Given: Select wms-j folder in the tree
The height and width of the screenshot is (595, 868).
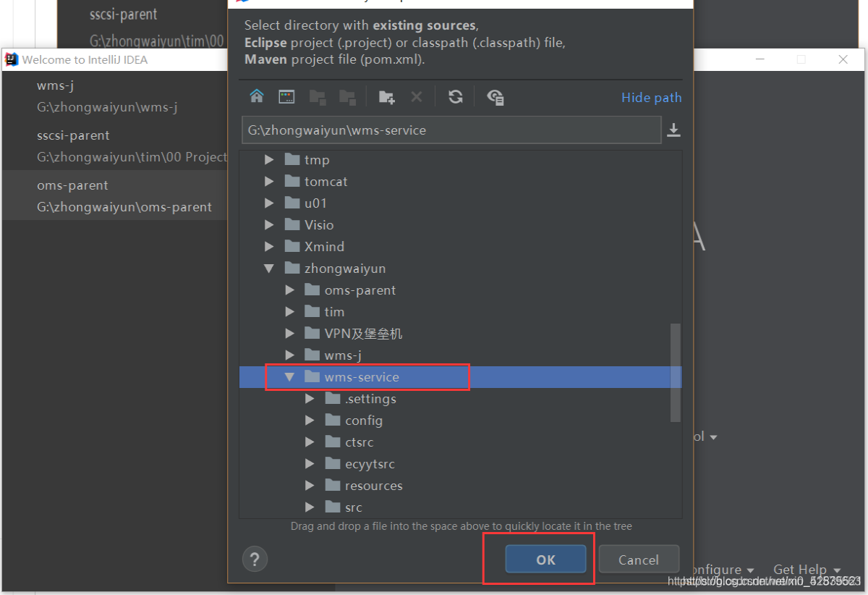Looking at the screenshot, I should click(x=460, y=355).
